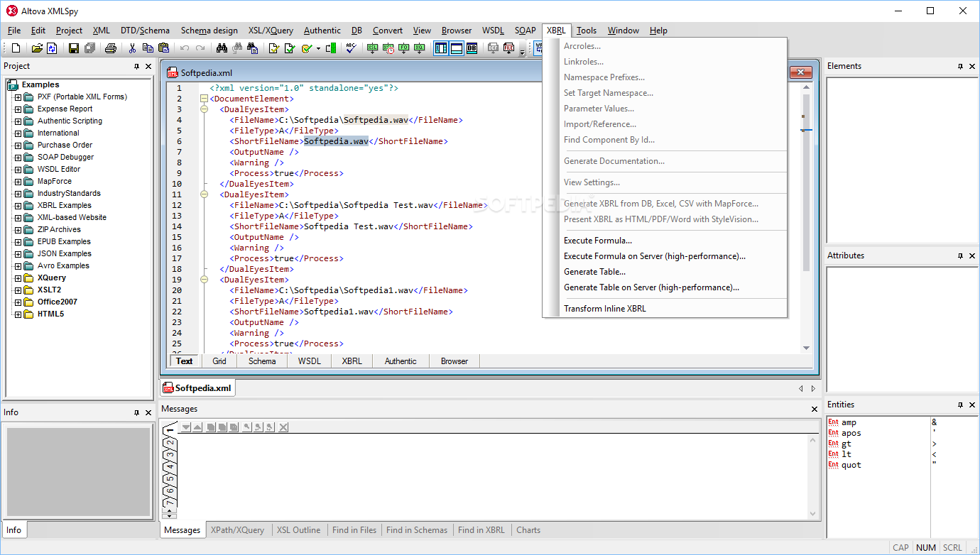The height and width of the screenshot is (555, 980).
Task: Switch to the Browser view tab
Action: pos(454,361)
